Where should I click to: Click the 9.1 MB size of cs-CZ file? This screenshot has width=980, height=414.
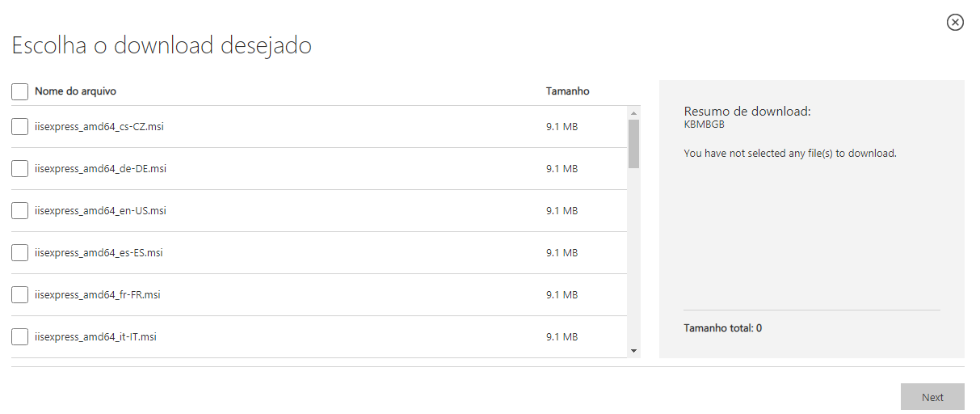[x=562, y=127]
